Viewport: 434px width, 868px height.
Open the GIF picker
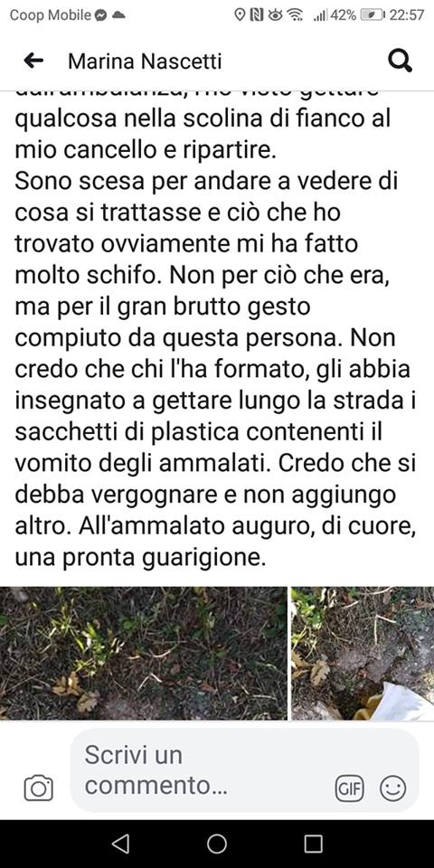coord(349,788)
